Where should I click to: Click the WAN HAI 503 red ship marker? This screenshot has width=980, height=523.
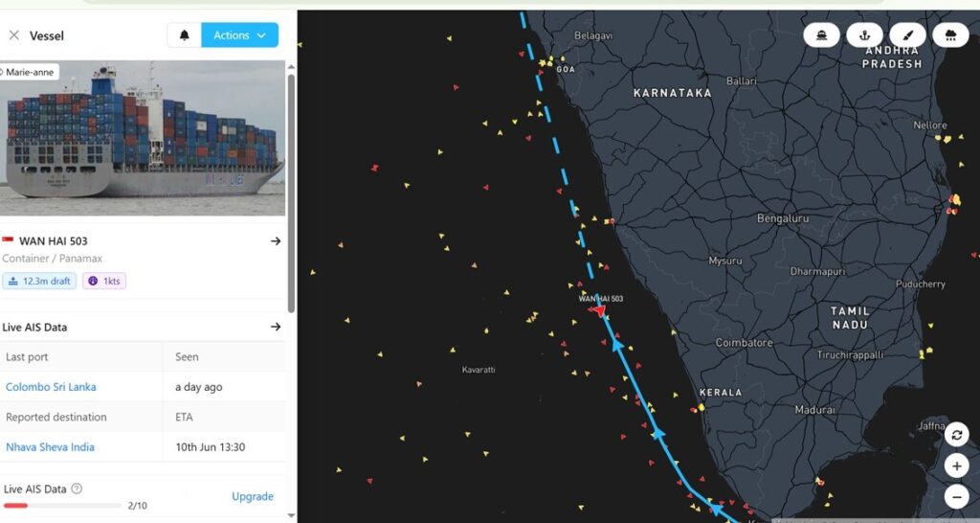pyautogui.click(x=599, y=311)
